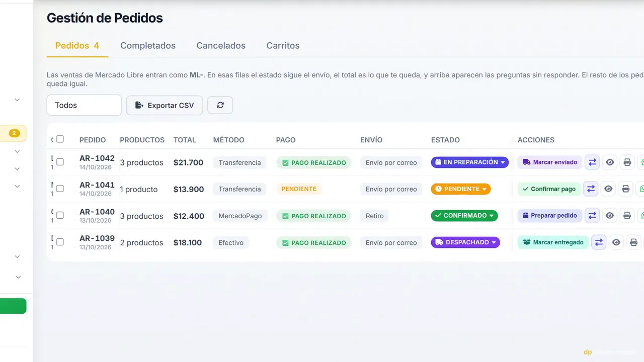Tick the checkbox next to order AR-1040
The image size is (644, 362).
[60, 215]
